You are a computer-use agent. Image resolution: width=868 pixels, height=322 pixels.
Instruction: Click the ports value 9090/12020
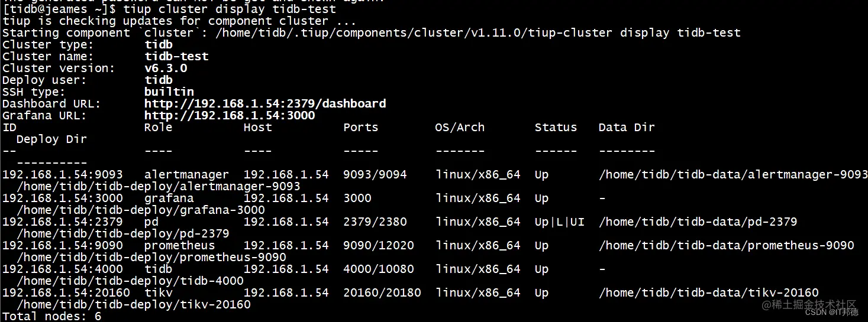tap(379, 246)
